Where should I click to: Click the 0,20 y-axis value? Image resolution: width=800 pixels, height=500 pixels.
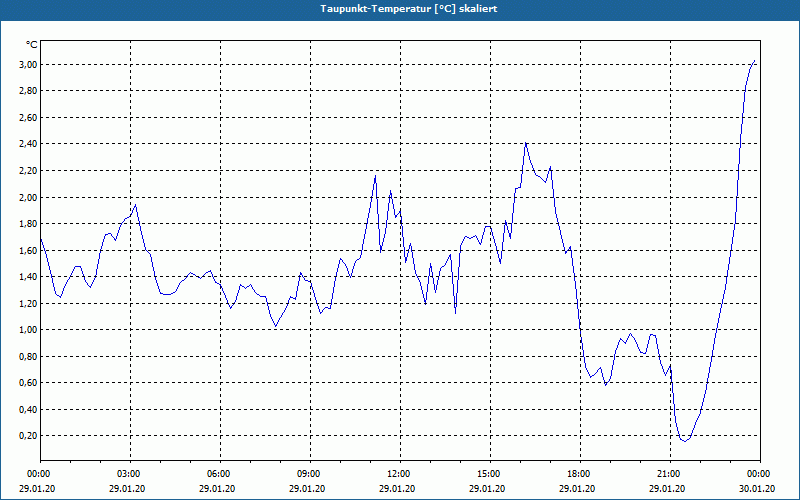(x=28, y=436)
